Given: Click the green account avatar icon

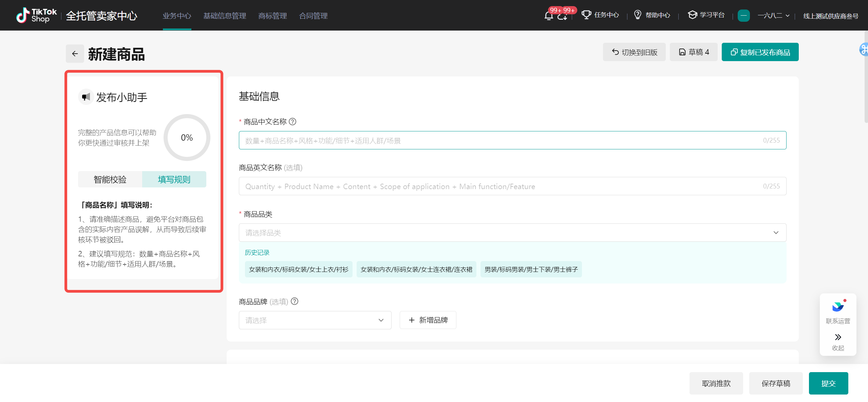Looking at the screenshot, I should coord(743,16).
